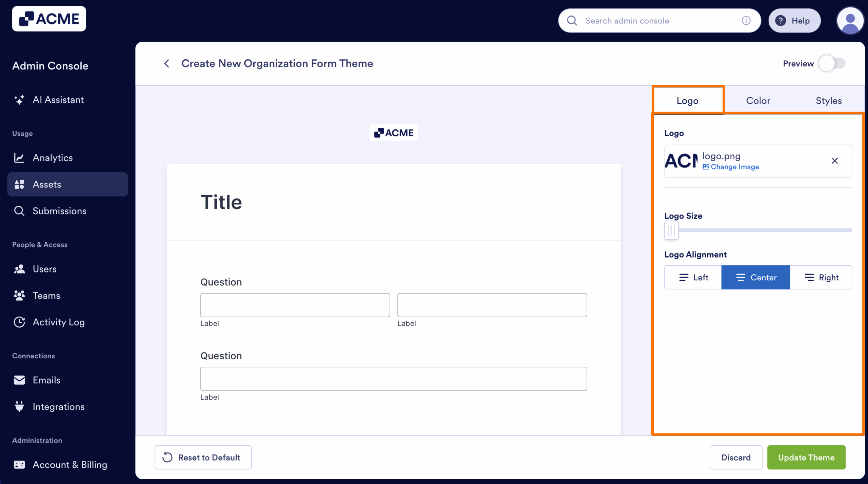This screenshot has width=868, height=484.
Task: Open the Styles tab
Action: (x=829, y=100)
